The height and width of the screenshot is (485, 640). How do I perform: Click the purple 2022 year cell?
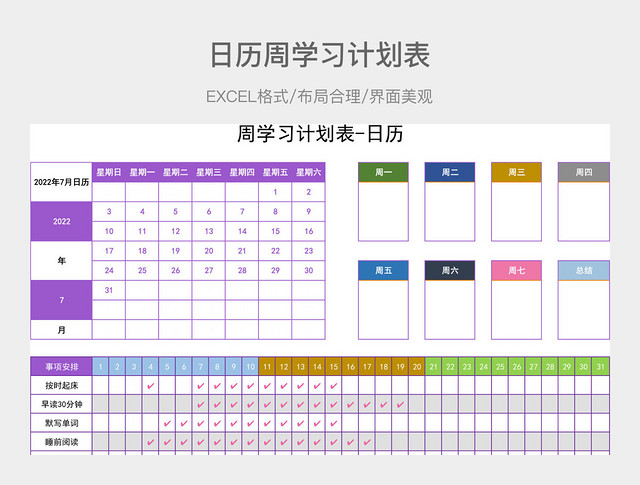(61, 221)
